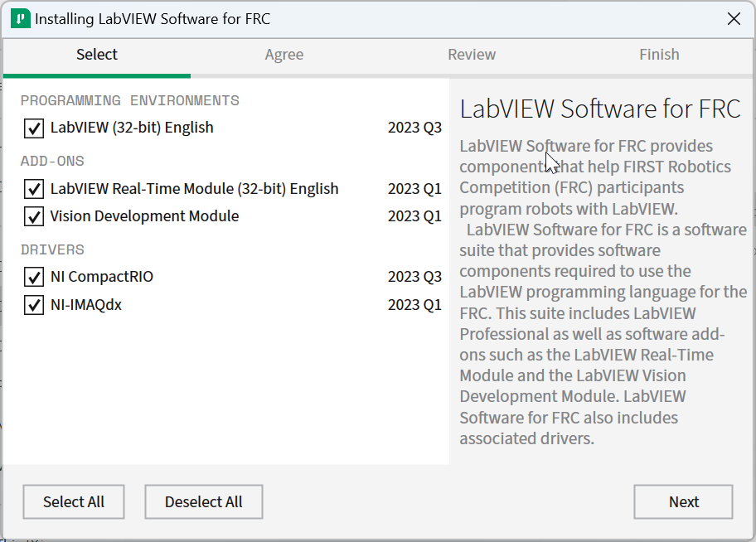Switch to the Select tab
The image size is (756, 542).
point(97,55)
